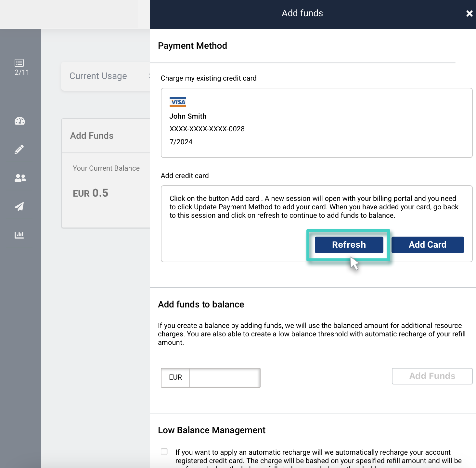Click the 'Add credit card' label

pos(185,176)
